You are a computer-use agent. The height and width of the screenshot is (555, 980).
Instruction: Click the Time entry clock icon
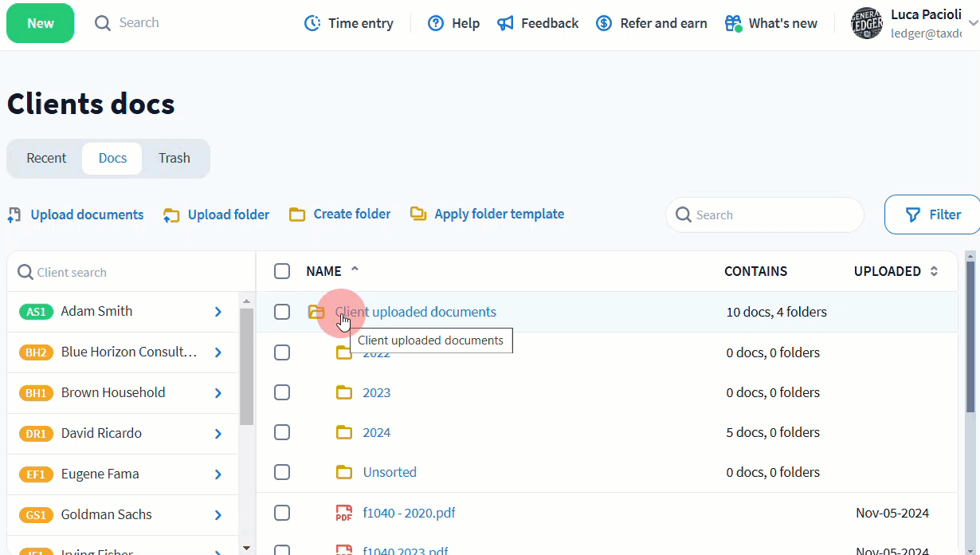(x=312, y=23)
